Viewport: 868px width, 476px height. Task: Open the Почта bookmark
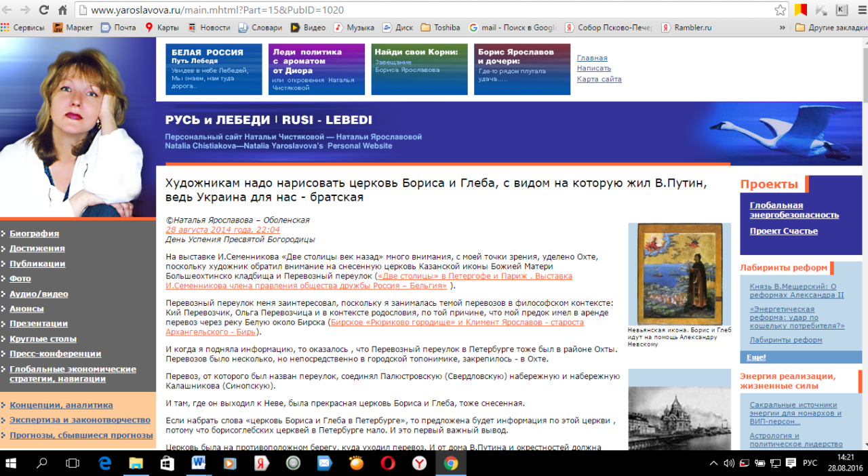point(119,28)
